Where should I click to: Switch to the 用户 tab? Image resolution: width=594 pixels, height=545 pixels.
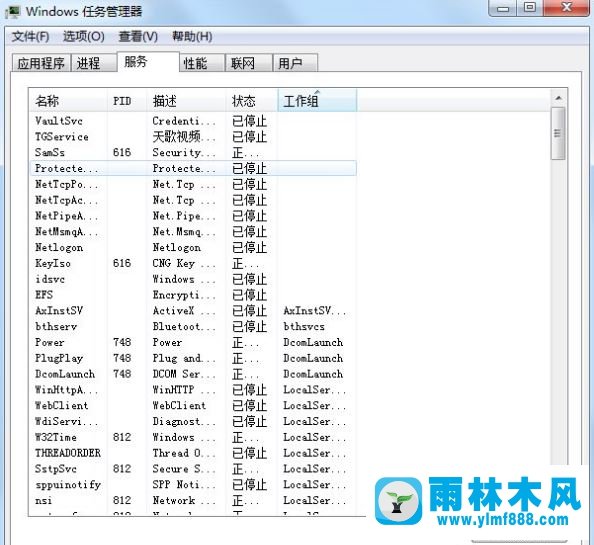[x=295, y=63]
